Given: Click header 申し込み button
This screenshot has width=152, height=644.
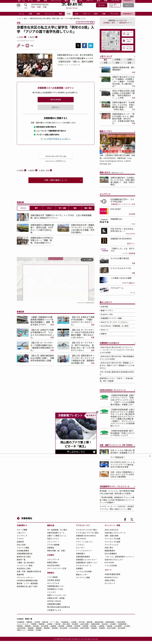Looking at the screenshot, I should coord(102,5).
